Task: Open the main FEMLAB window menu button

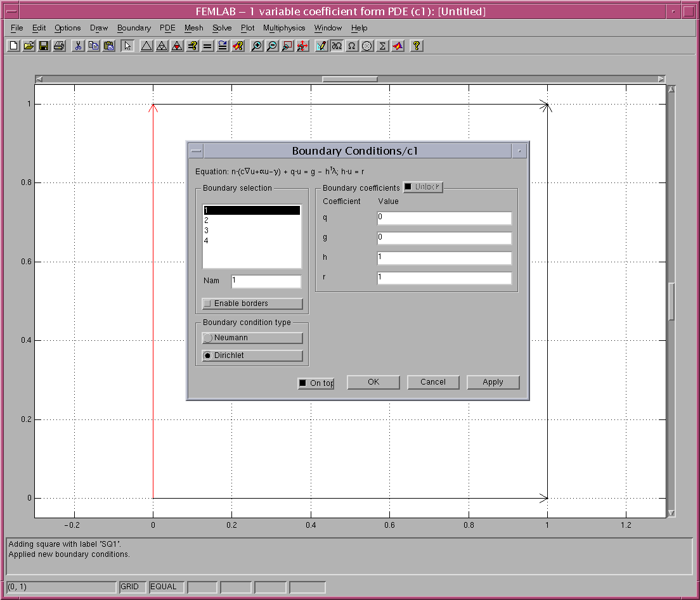Action: 11,11
